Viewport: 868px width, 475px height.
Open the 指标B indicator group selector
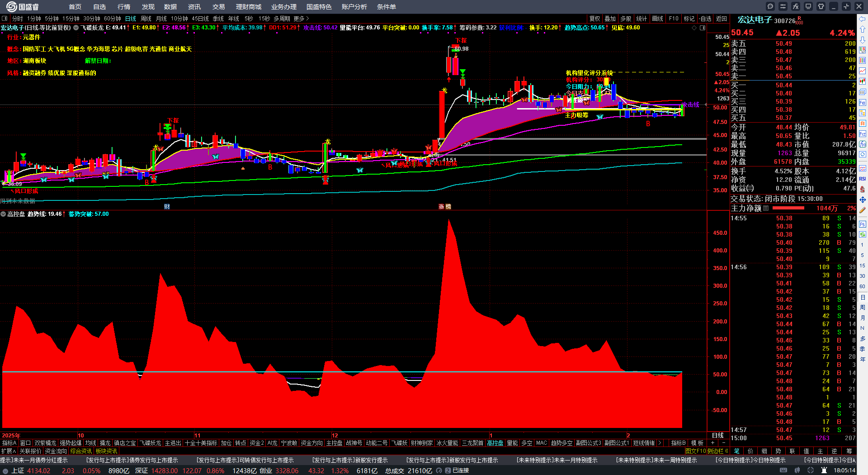[678, 443]
